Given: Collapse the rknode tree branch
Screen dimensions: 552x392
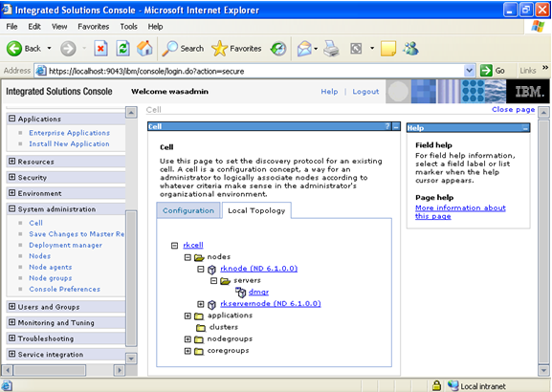Looking at the screenshot, I should 201,269.
